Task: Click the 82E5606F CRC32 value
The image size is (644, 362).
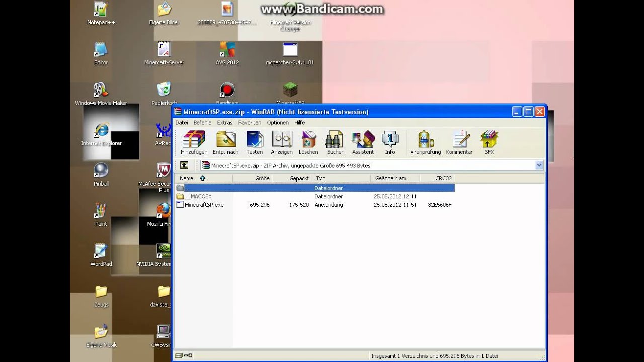Action: pyautogui.click(x=440, y=205)
